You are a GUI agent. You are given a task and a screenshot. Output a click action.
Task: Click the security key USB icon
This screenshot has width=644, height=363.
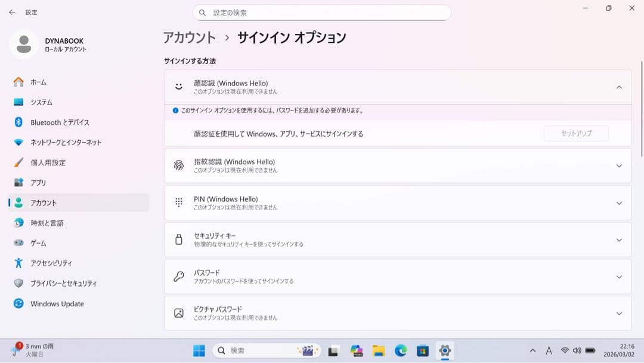click(179, 239)
